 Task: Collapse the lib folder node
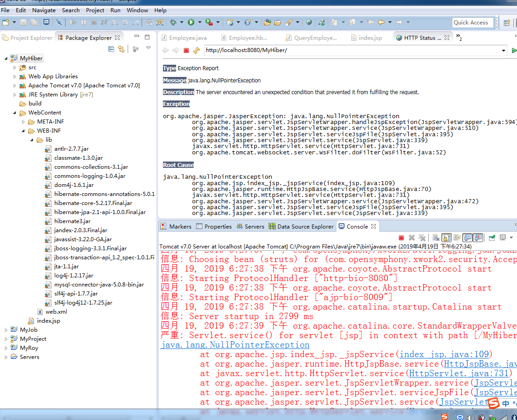tap(32, 140)
